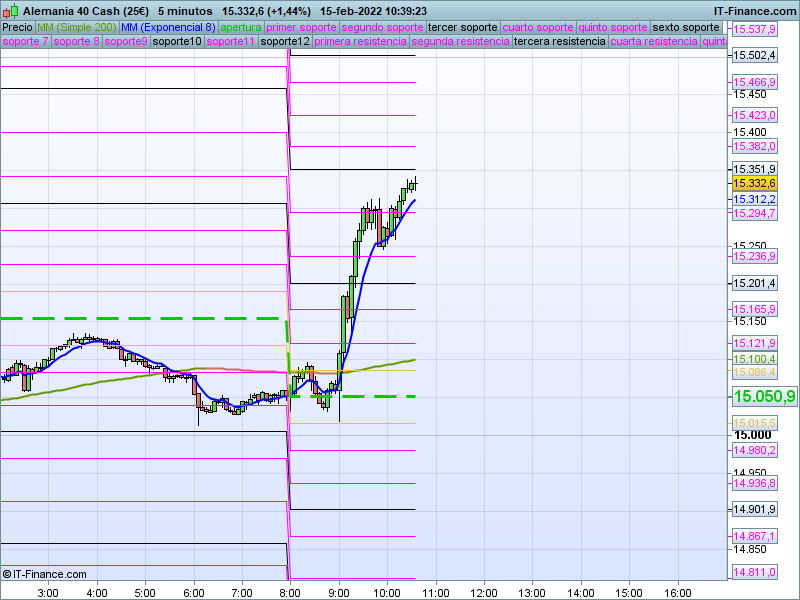
Task: Click the 16:00 time axis label
Action: click(678, 593)
